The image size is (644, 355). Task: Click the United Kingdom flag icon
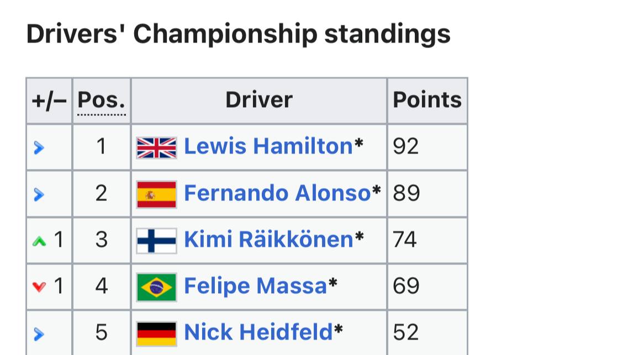point(156,147)
